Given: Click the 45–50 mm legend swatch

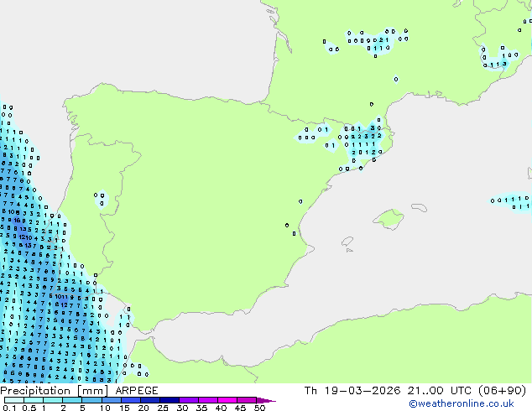Looking at the screenshot, I should point(247,400).
